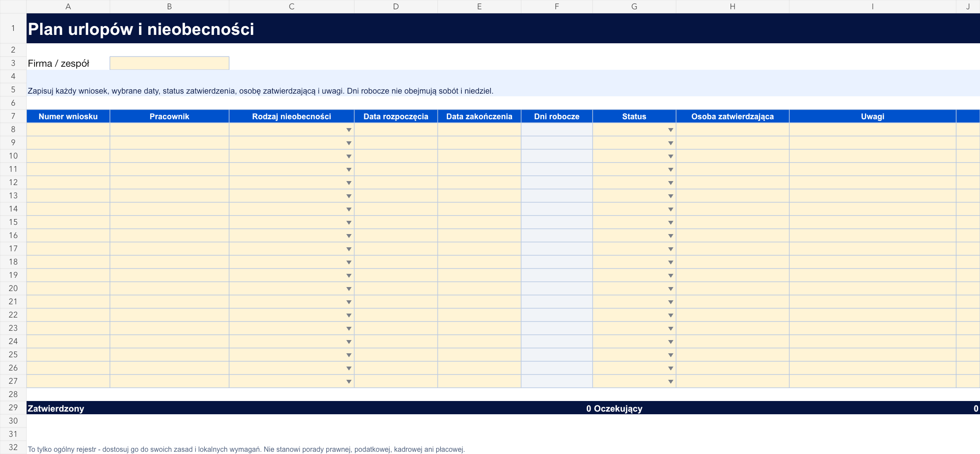
Task: Select column B by its header
Action: tap(170, 7)
